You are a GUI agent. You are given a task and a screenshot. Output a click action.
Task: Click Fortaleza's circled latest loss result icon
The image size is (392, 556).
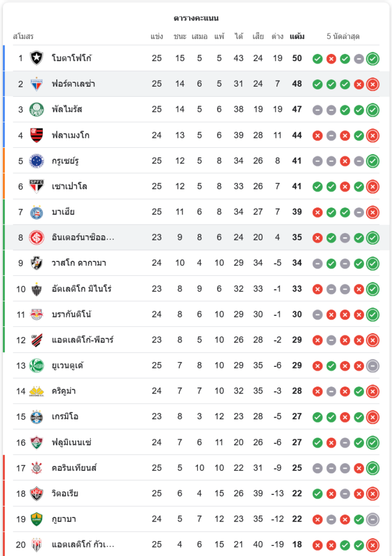coord(373,84)
